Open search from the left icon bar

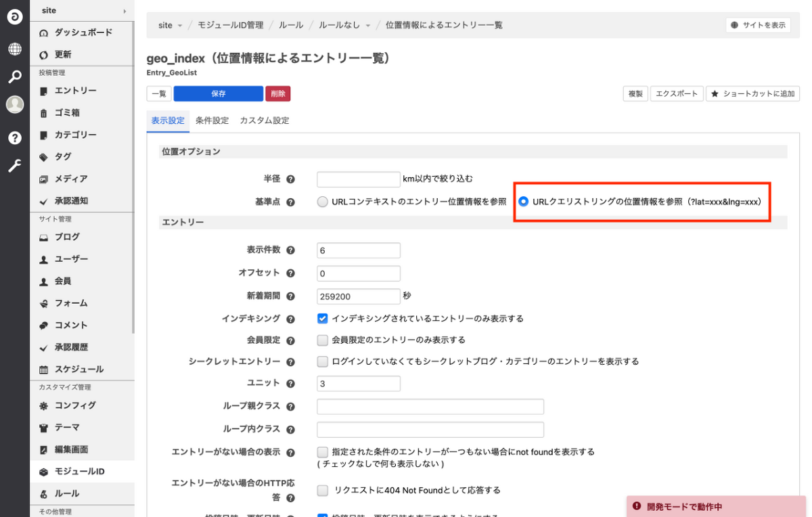click(15, 76)
